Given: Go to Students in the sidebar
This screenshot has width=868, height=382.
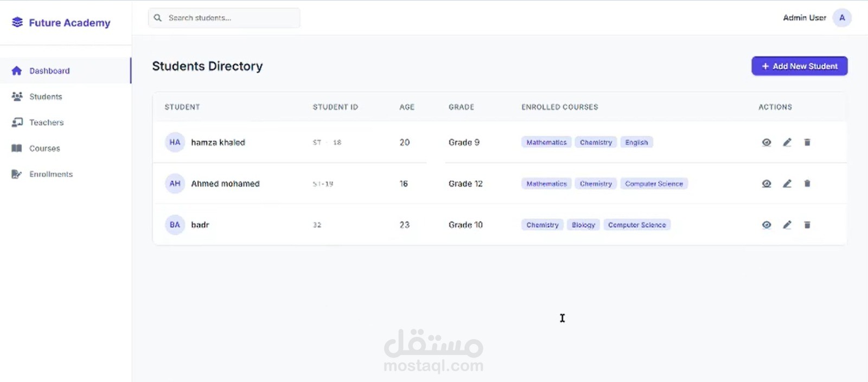Looking at the screenshot, I should tap(66, 97).
